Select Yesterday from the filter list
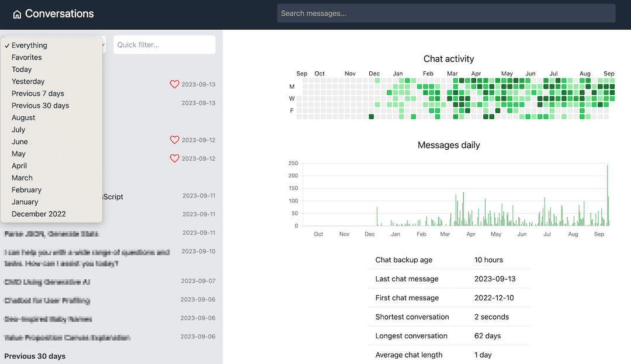This screenshot has width=631, height=364. (28, 82)
